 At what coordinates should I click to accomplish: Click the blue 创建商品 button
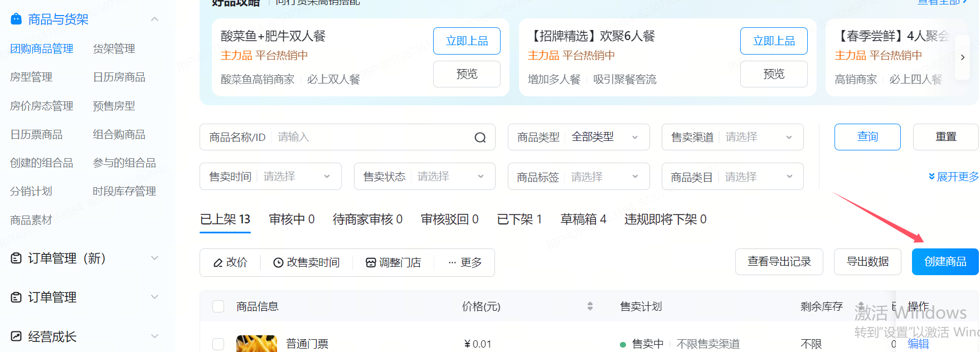[x=945, y=262]
